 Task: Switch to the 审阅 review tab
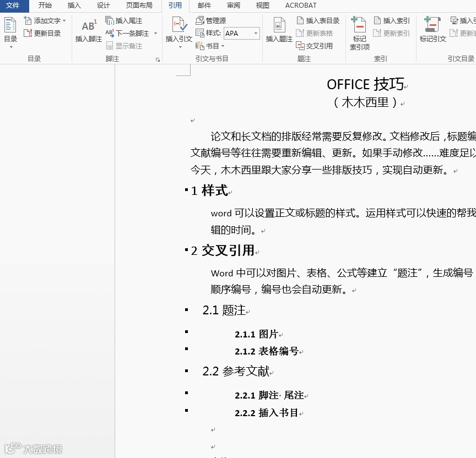coord(233,6)
